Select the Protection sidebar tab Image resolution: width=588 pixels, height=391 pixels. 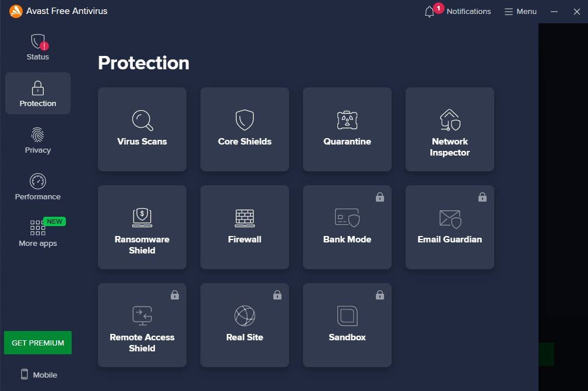click(38, 94)
